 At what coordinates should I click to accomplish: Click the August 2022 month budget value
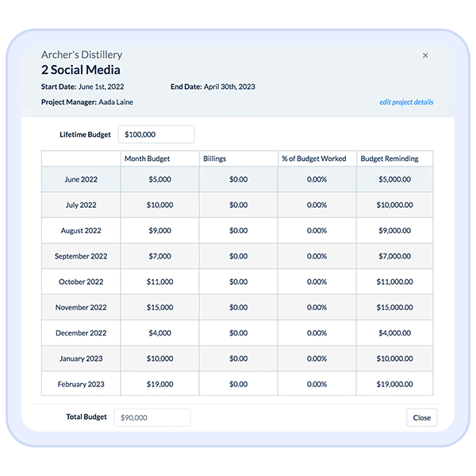point(159,231)
